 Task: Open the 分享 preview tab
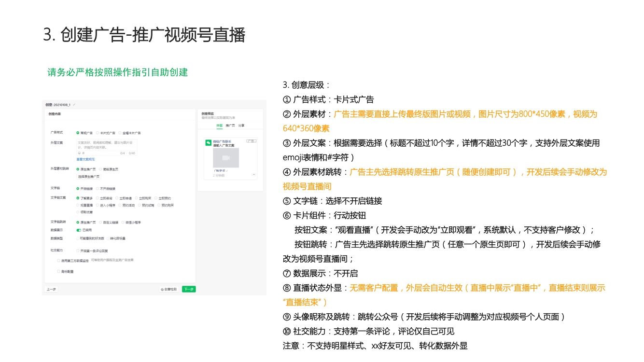pos(241,125)
